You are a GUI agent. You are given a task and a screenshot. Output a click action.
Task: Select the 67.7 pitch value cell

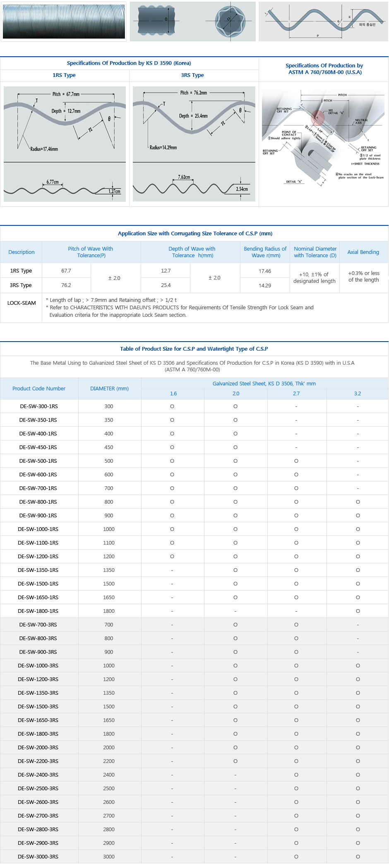[x=66, y=271]
